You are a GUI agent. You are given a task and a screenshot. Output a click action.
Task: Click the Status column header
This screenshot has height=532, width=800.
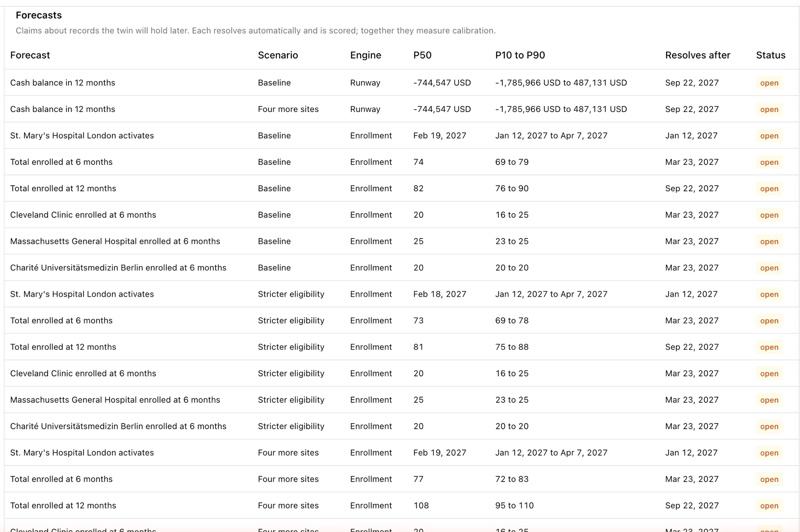coord(771,55)
